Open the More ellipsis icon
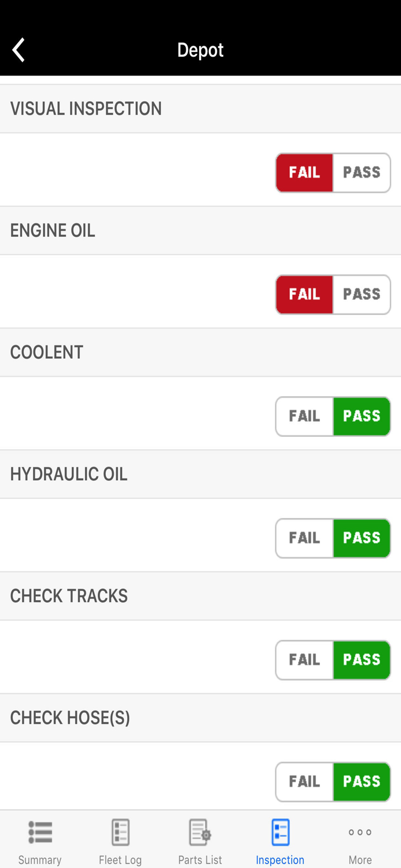 (360, 833)
